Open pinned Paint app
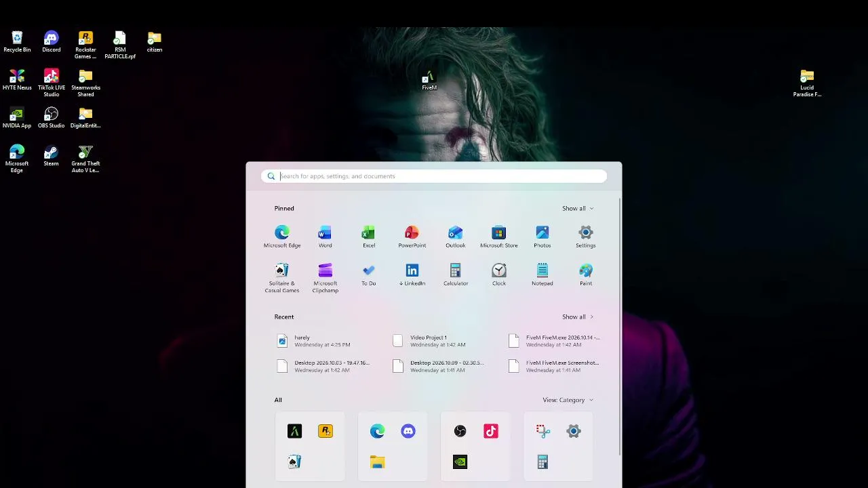The image size is (868, 488). 586,275
